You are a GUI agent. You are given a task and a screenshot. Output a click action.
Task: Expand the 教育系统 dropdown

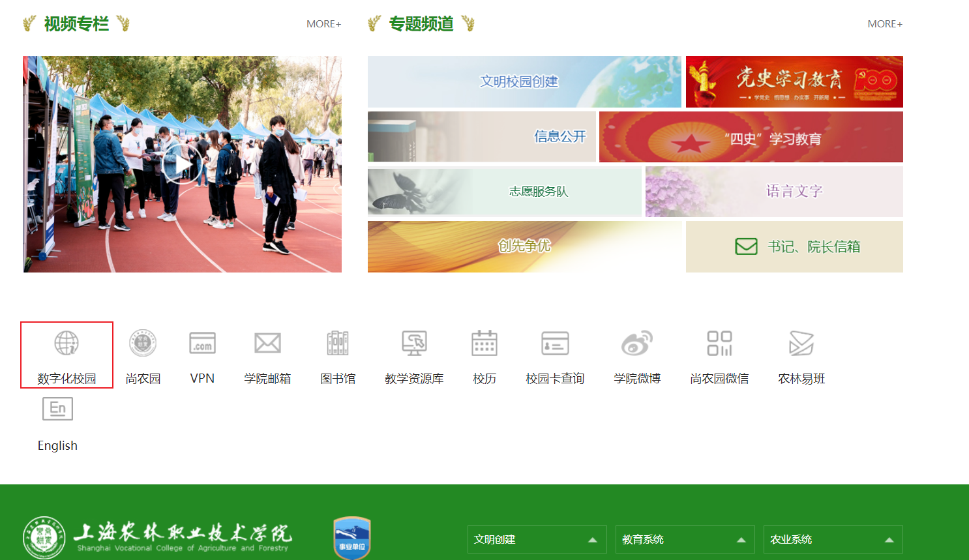coord(685,540)
